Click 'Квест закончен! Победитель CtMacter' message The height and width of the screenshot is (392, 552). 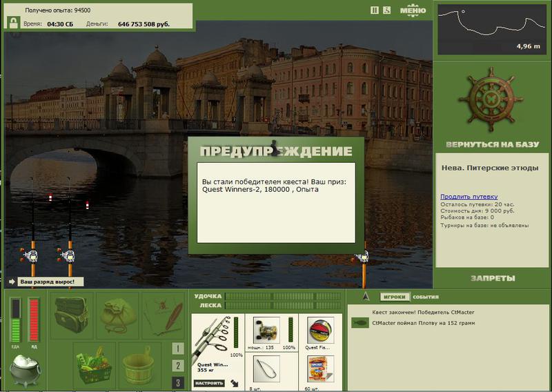click(x=423, y=312)
